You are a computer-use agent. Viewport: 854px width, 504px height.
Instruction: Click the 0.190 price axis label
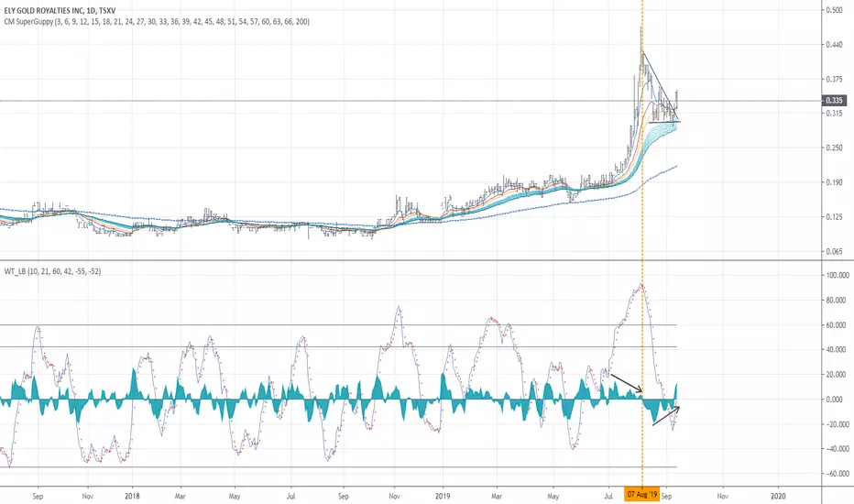pos(834,182)
